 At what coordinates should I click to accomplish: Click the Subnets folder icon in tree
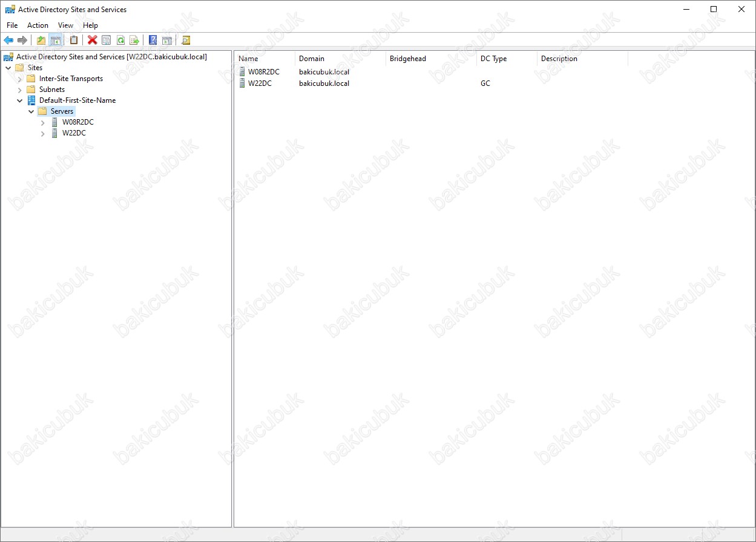[x=31, y=90]
